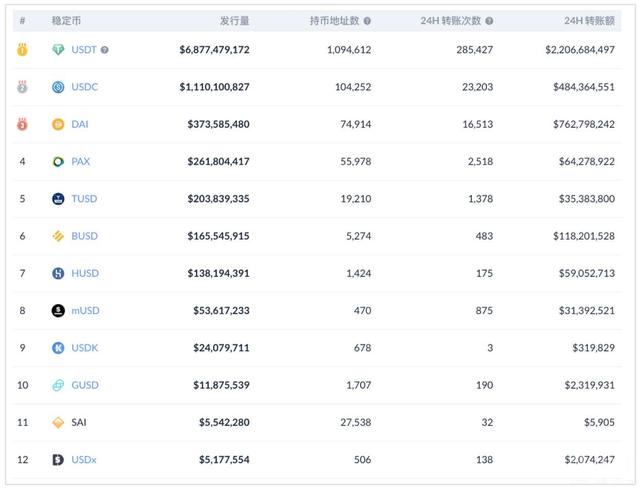
Task: Click the gold medal rank icon
Action: click(22, 49)
